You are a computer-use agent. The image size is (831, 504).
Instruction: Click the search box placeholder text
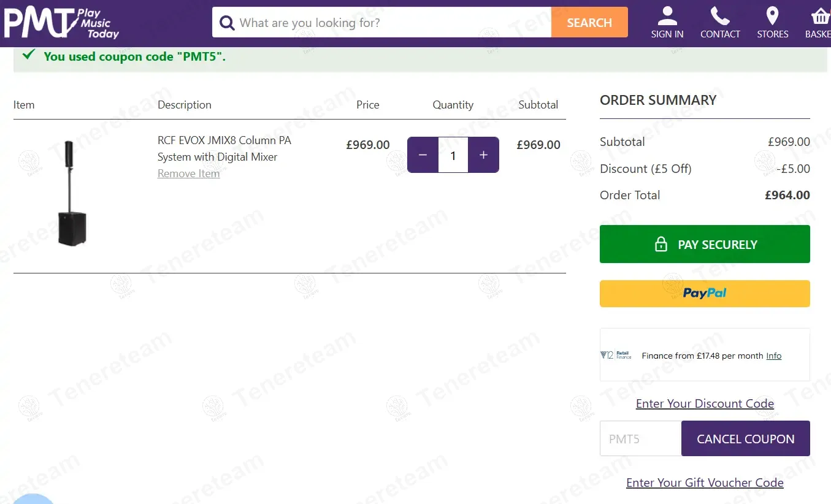point(310,23)
